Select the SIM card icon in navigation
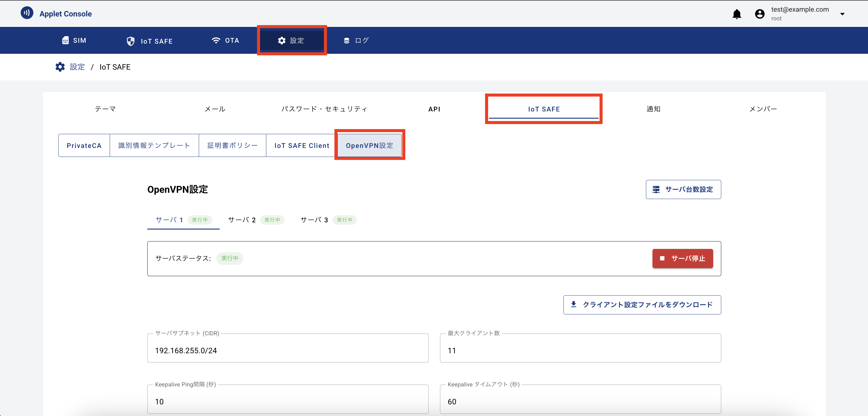 point(66,40)
